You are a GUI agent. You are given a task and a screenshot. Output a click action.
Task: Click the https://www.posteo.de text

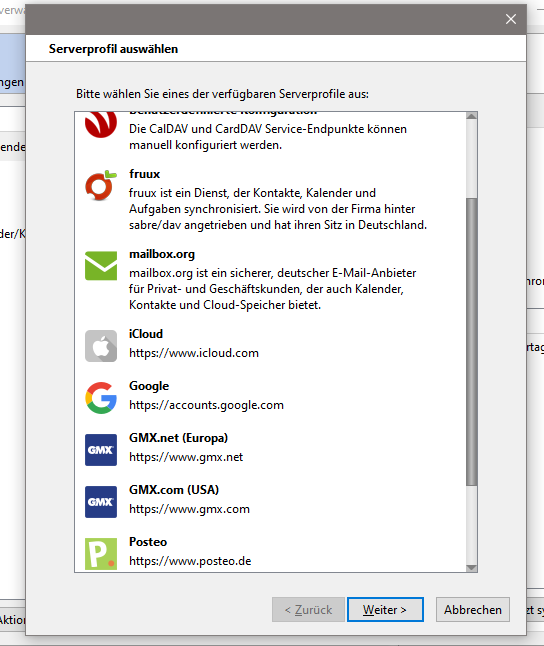(x=190, y=561)
